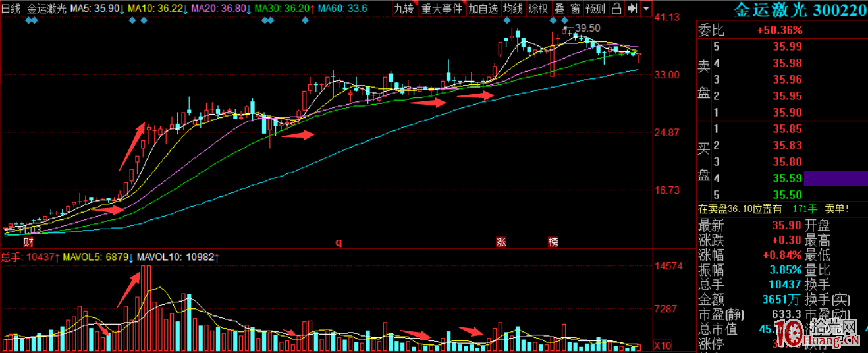Click the 金运激光 300220 stock title
The image size is (868, 353).
[800, 10]
